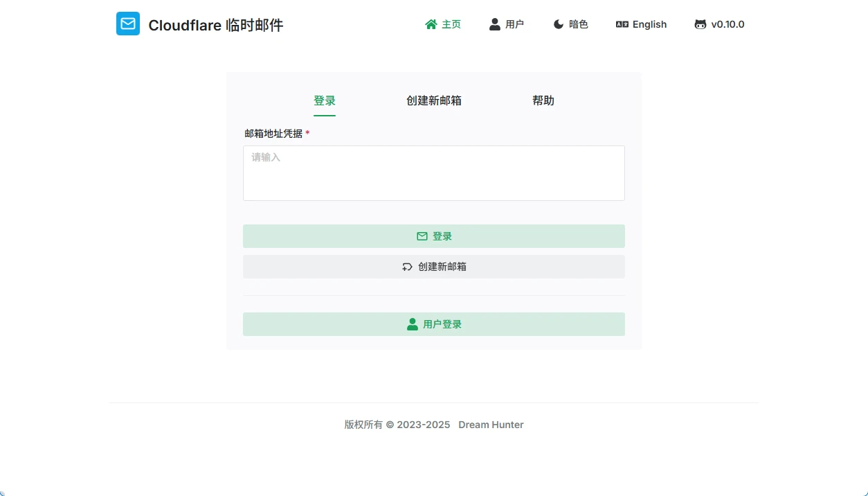The image size is (868, 496).
Task: Click the user silhouette icon in header
Action: [494, 24]
